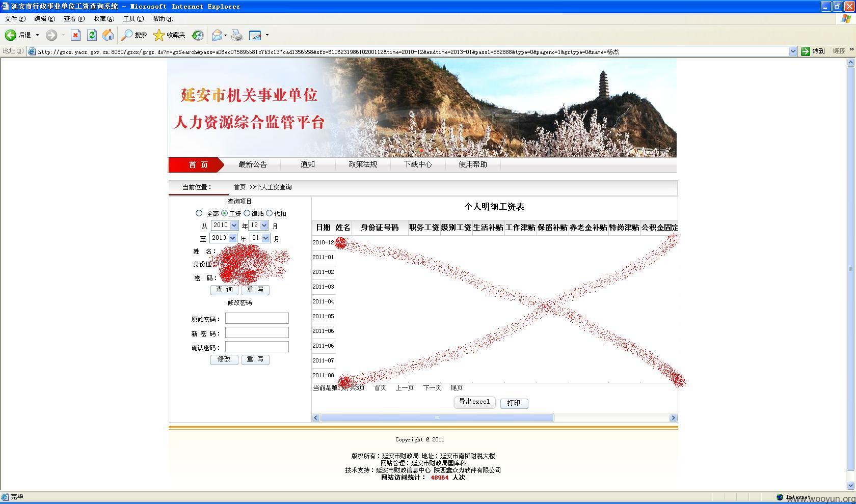Type in the 新密码 password field
Viewport: 856px width, 504px height.
click(x=256, y=332)
